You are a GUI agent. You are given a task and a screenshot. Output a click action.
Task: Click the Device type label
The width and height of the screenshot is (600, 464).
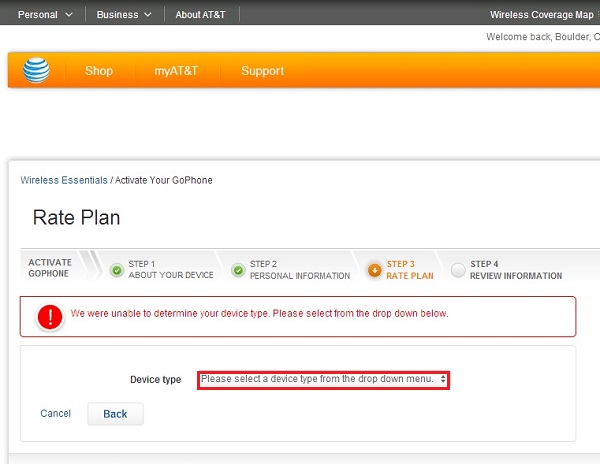pos(155,379)
